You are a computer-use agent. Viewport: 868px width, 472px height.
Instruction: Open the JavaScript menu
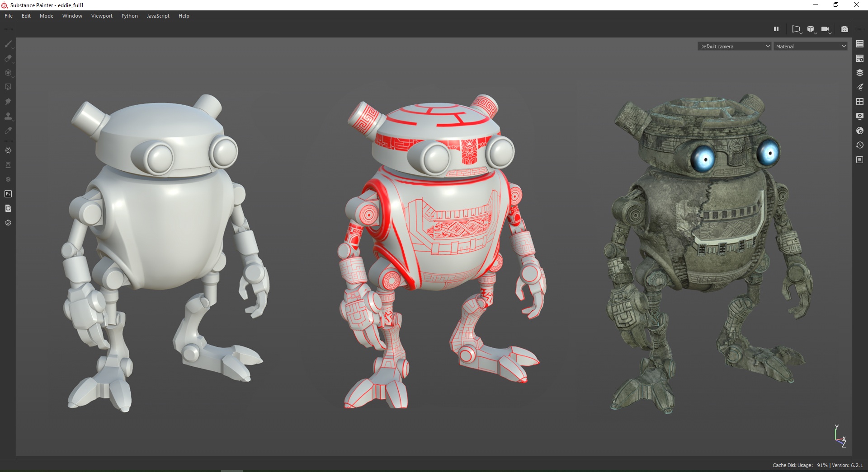click(x=158, y=16)
